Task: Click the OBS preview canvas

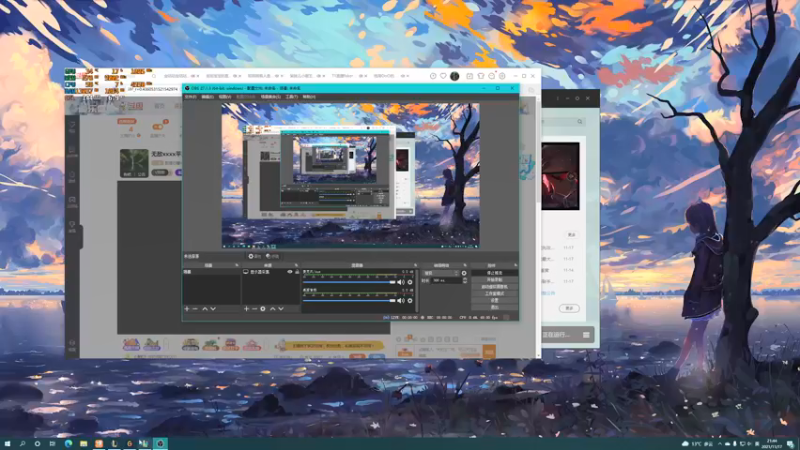Action: tap(351, 176)
